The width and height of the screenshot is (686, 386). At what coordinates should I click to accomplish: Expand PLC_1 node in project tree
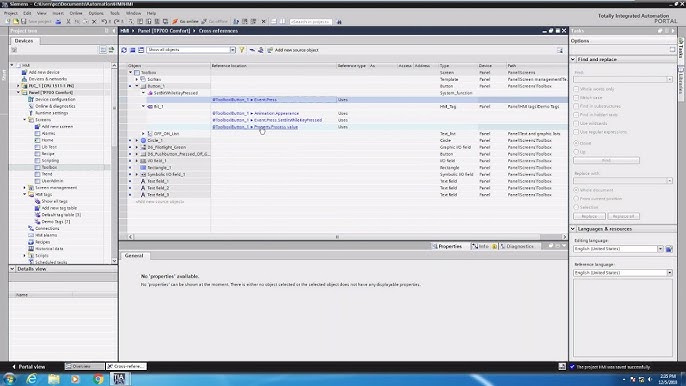pos(18,86)
